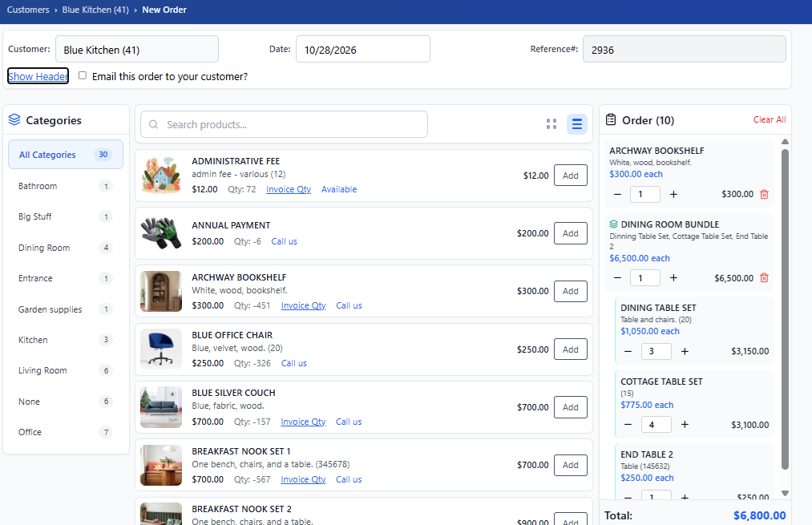The height and width of the screenshot is (525, 812).
Task: Delete Archway Bookshelf from order
Action: coord(765,194)
